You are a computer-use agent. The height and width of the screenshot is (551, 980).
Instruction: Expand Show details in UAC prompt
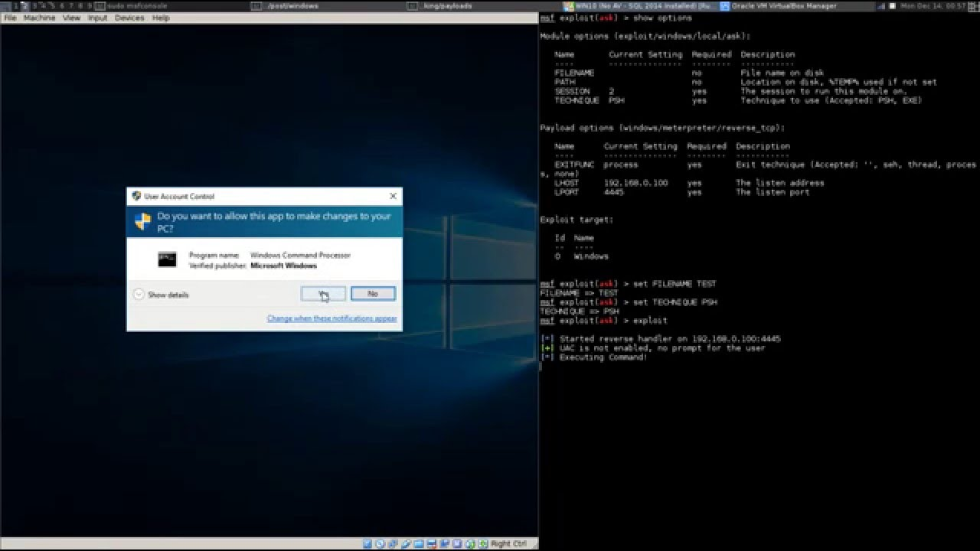click(x=161, y=295)
